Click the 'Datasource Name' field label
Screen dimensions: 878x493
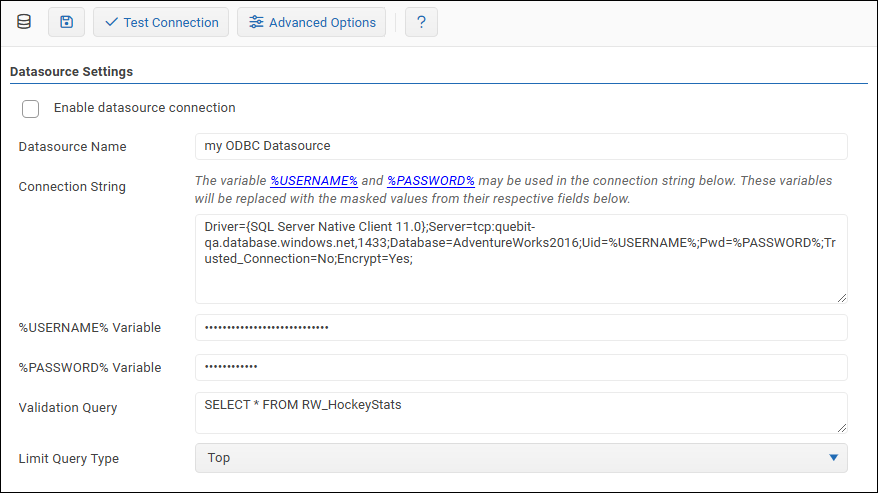point(72,147)
